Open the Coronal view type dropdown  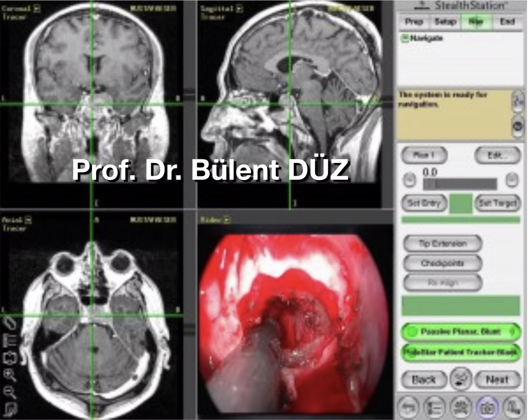click(x=37, y=8)
